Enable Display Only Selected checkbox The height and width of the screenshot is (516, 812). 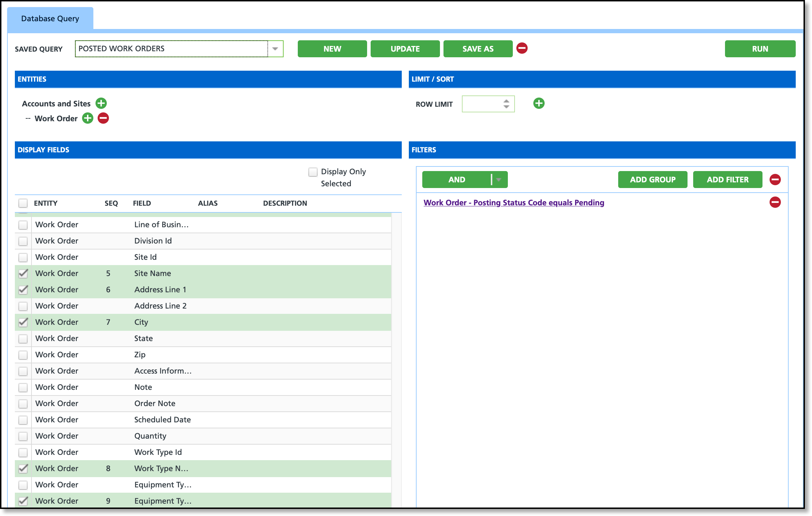click(x=313, y=172)
